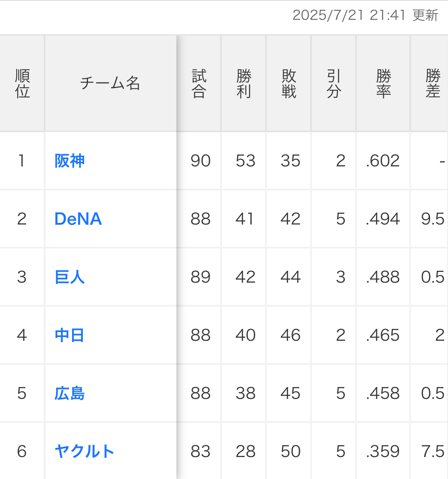Click DeNA's 9.5 games-behind cell
This screenshot has width=448, height=479.
(x=432, y=219)
